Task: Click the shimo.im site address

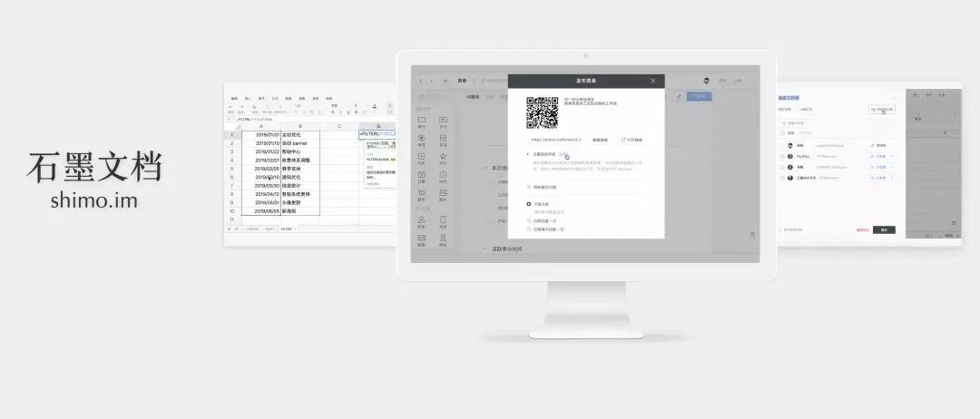Action: pyautogui.click(x=93, y=200)
